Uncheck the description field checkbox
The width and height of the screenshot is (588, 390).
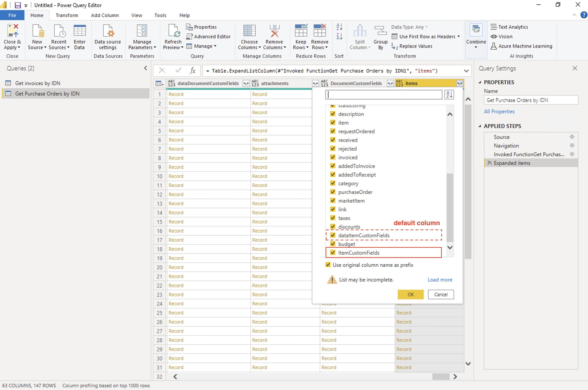333,114
